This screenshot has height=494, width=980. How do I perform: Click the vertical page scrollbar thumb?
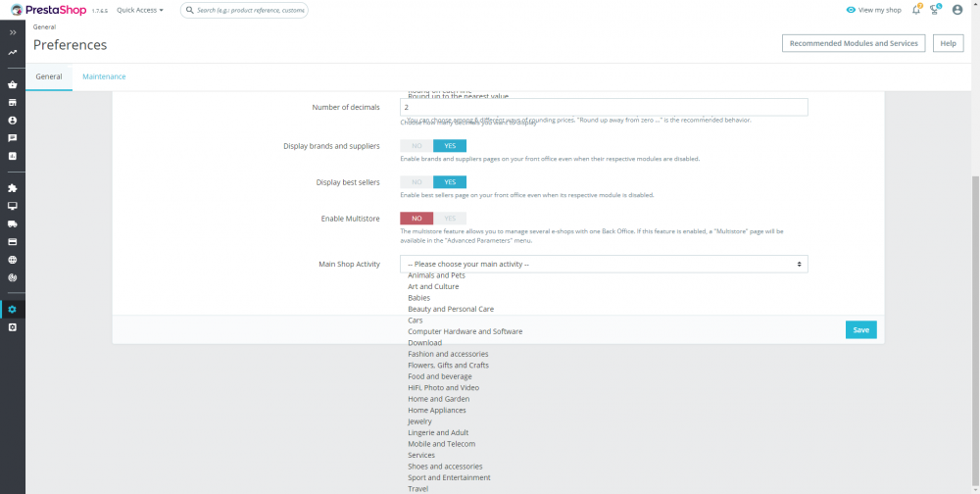976,330
